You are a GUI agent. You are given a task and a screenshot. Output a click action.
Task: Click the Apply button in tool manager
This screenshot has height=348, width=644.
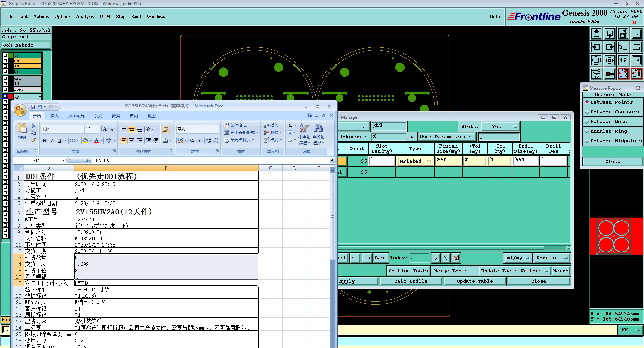pyautogui.click(x=358, y=281)
